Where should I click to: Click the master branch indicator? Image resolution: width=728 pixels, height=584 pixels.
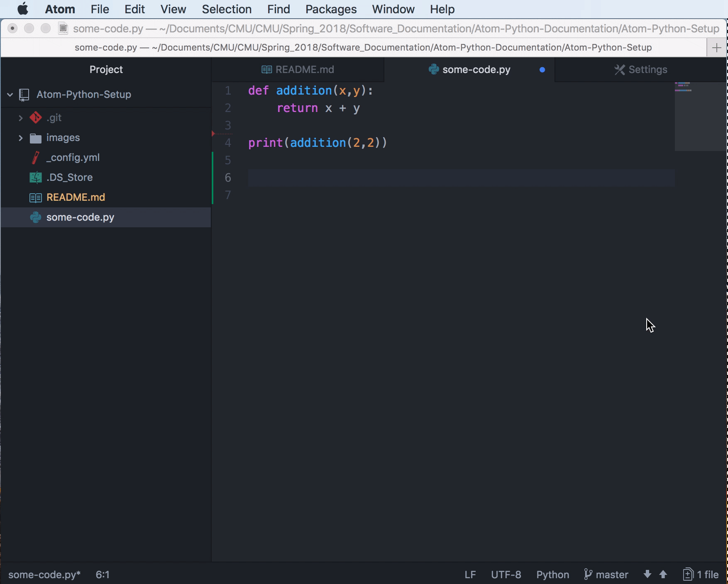point(612,574)
